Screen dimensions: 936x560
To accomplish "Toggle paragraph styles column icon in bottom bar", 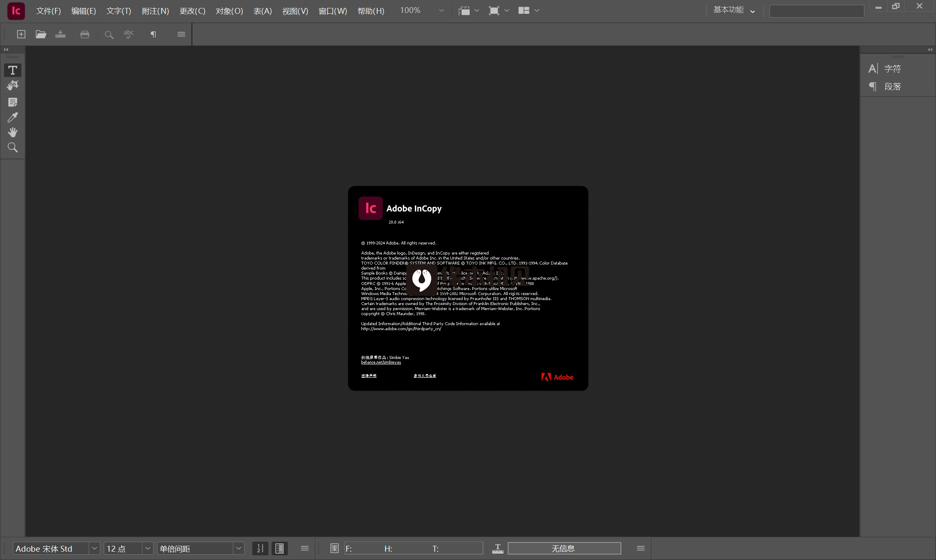I will coord(280,548).
